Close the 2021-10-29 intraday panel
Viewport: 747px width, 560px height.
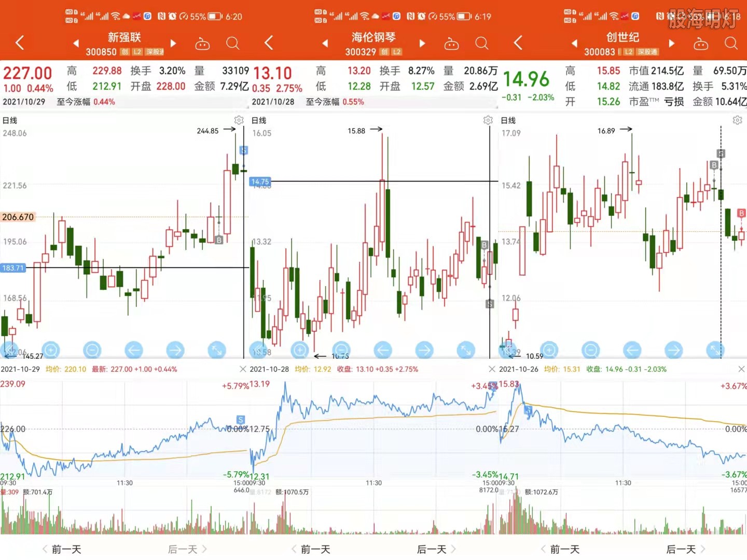(243, 369)
